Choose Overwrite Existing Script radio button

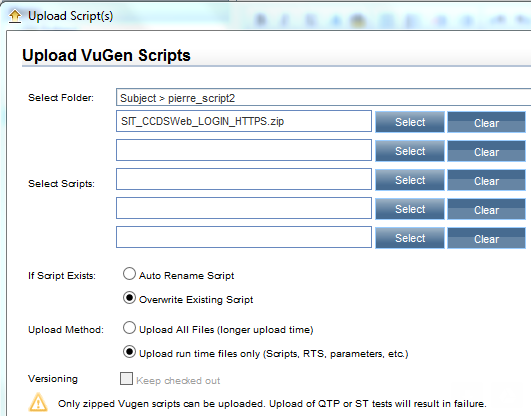pos(129,298)
